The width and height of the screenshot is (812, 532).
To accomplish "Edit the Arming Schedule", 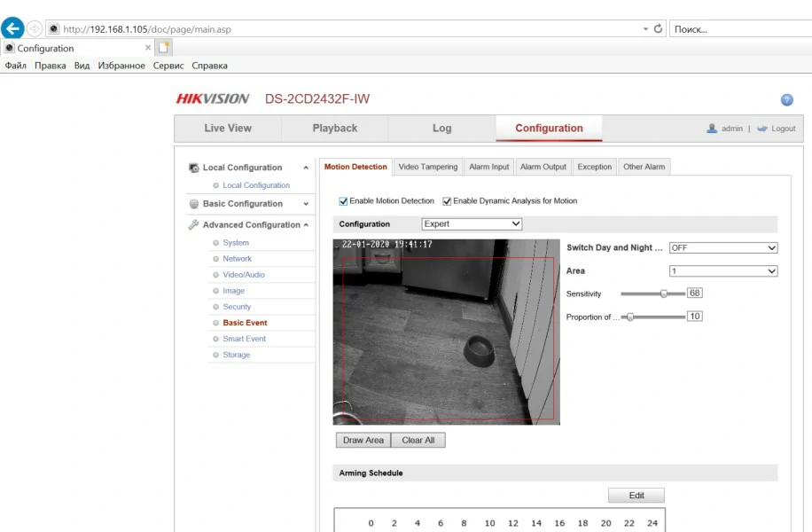I will (x=636, y=495).
